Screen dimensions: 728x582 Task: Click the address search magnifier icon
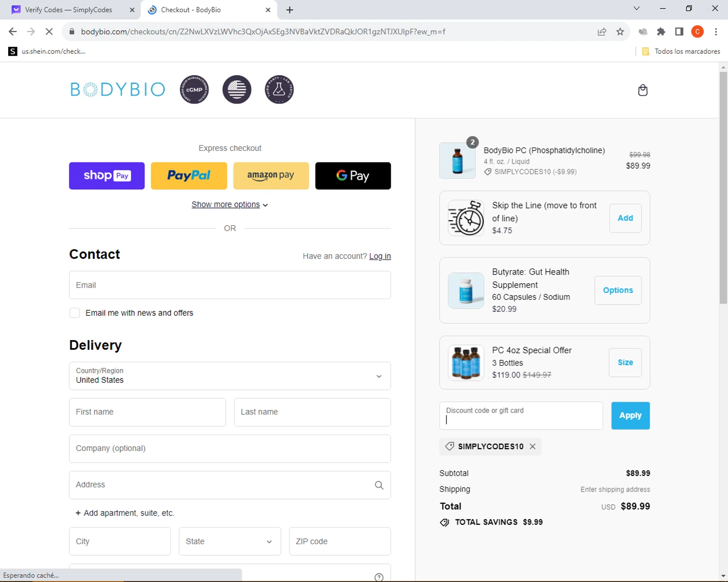379,485
